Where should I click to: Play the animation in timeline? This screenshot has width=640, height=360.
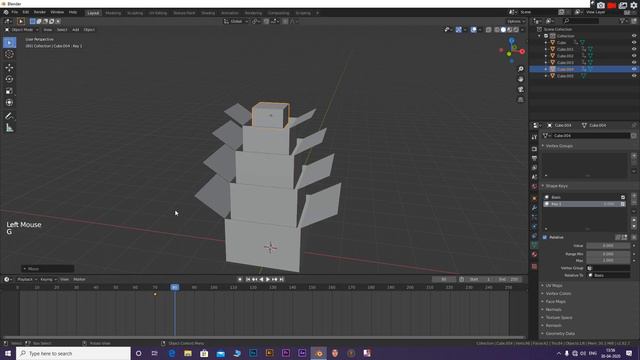point(268,280)
